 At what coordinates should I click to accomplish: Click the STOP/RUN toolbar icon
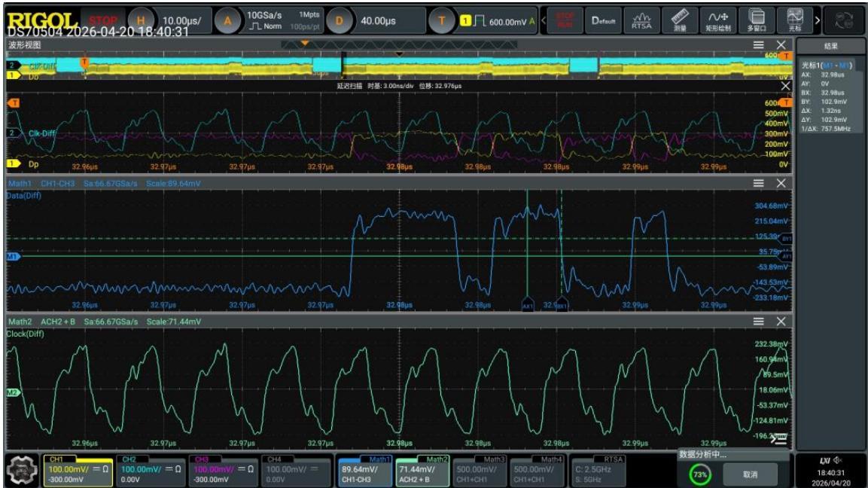[565, 20]
